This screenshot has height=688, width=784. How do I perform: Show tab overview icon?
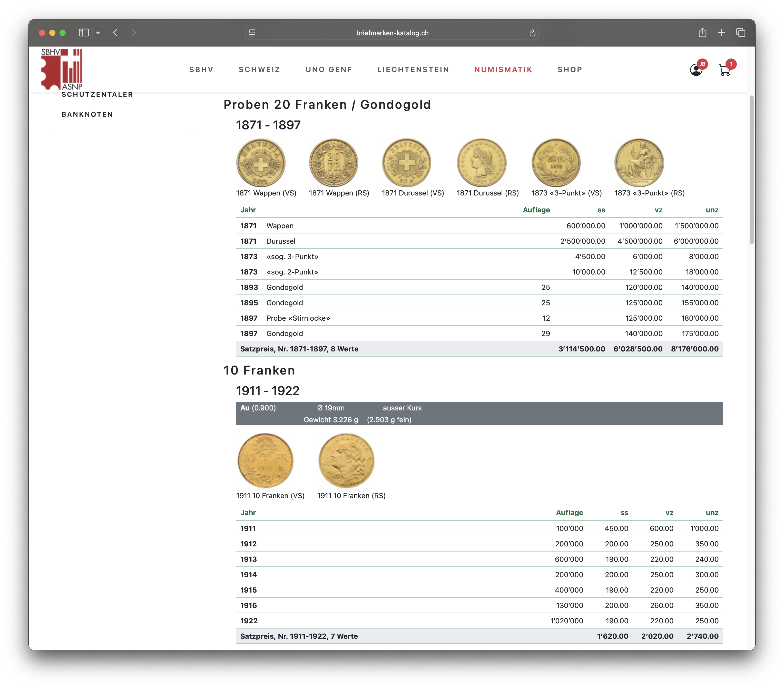741,33
